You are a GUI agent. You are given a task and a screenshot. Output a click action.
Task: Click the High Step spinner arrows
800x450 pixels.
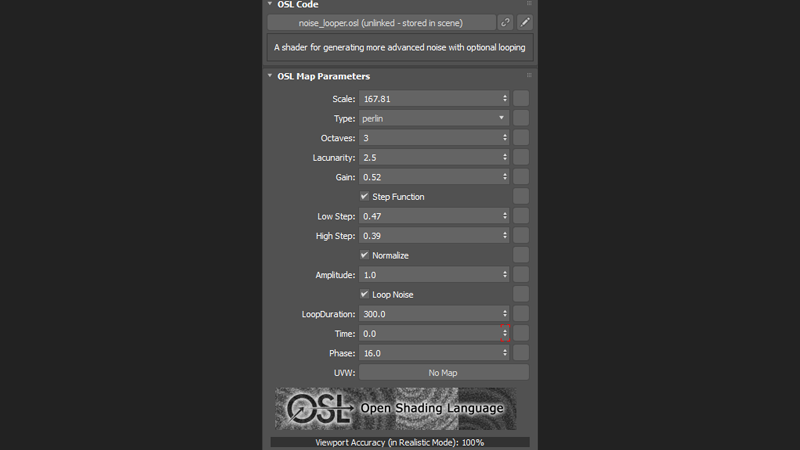(x=505, y=236)
